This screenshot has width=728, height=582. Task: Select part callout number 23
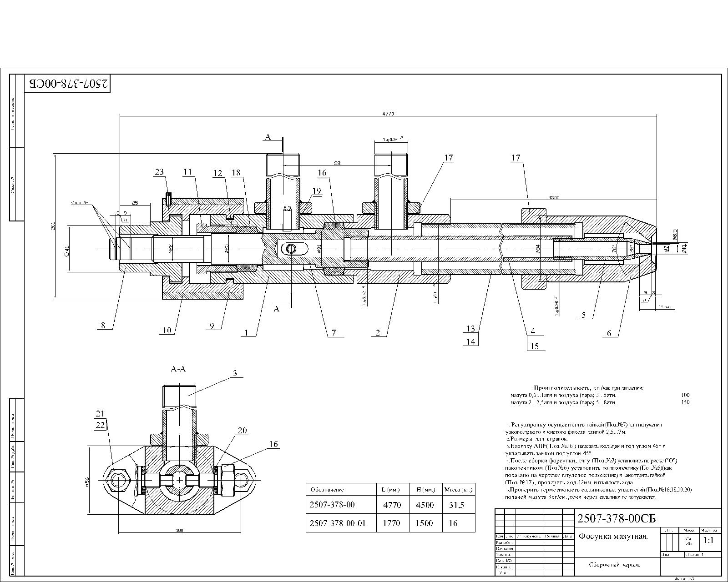pos(159,172)
